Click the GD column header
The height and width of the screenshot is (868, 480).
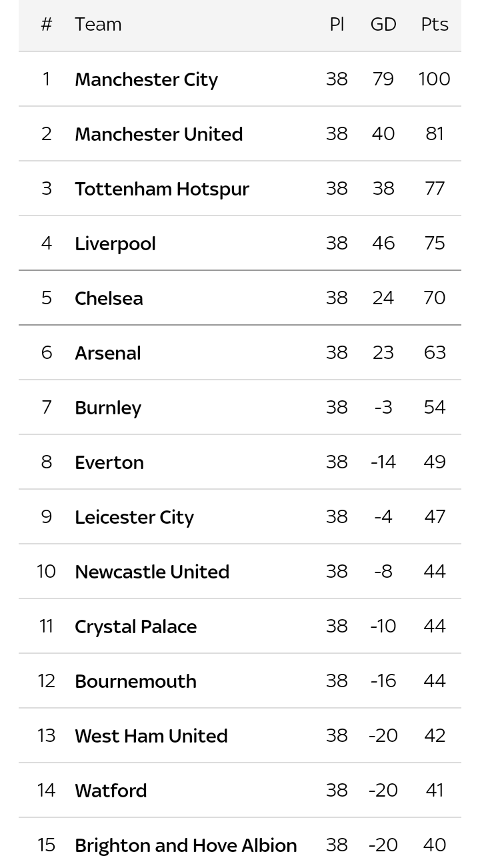383,25
